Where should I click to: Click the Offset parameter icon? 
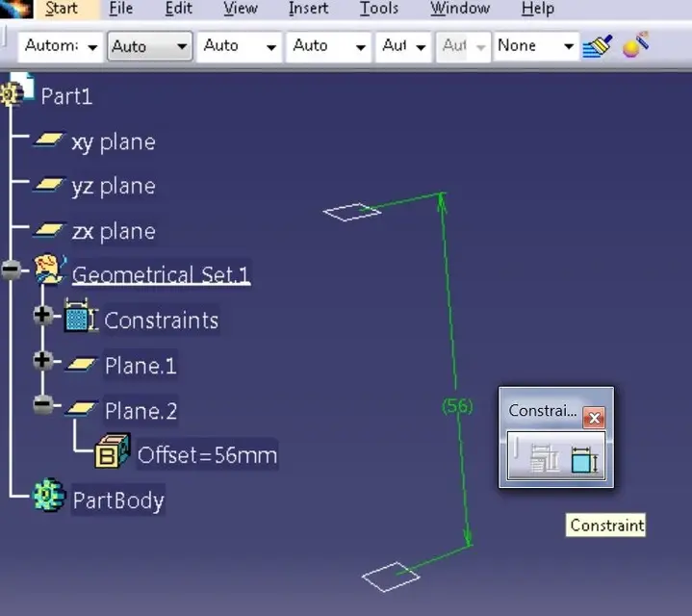(113, 450)
